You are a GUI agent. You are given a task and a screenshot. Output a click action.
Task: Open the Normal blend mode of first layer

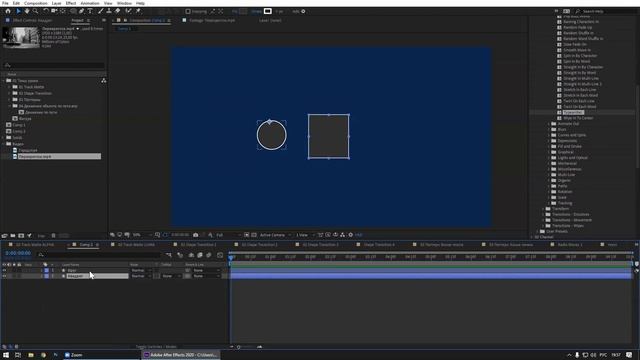click(141, 270)
